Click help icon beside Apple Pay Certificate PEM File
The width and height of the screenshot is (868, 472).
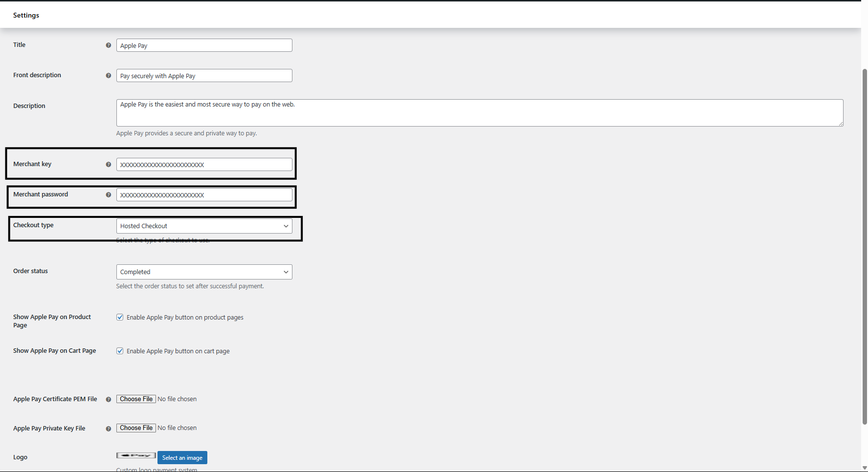tap(109, 399)
